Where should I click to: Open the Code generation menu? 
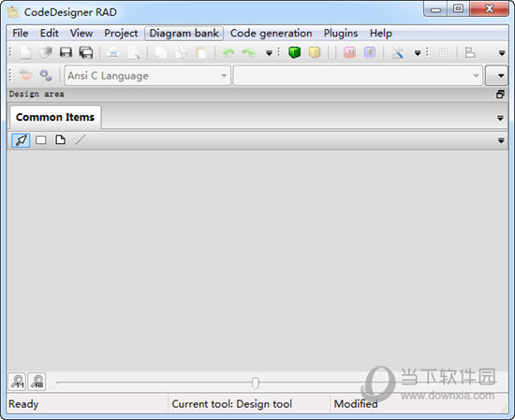coord(272,33)
